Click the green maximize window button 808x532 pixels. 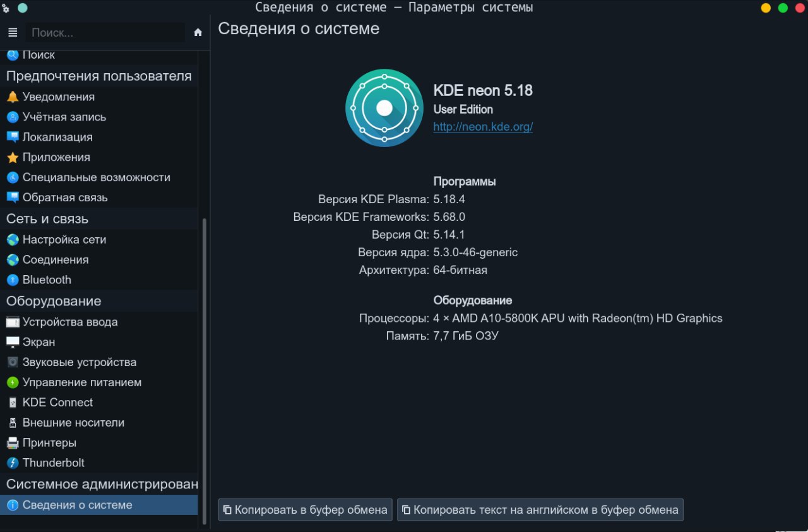783,8
